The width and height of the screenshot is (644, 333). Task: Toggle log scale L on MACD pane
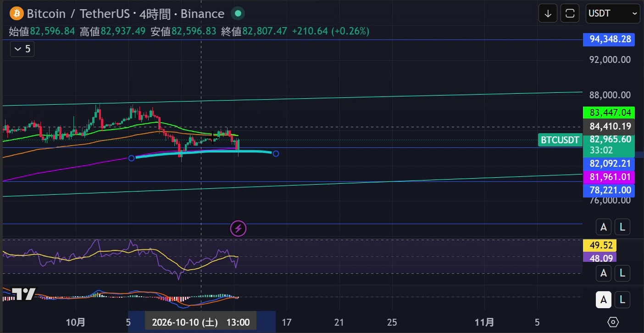(622, 300)
